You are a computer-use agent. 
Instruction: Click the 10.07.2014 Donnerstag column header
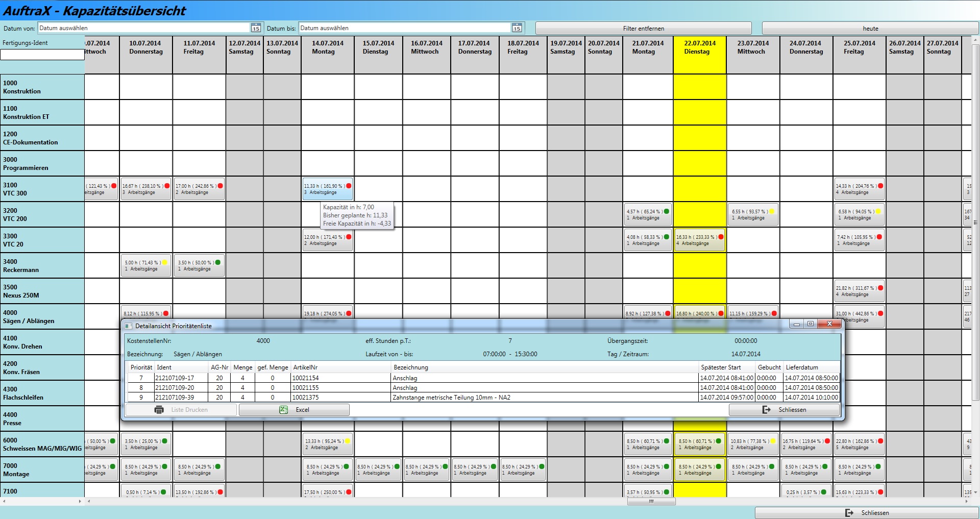point(146,55)
